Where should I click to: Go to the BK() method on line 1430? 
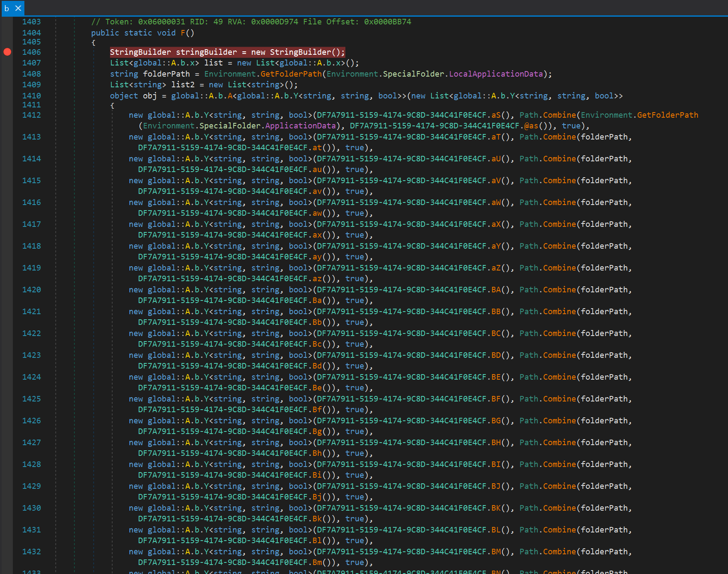click(x=496, y=508)
